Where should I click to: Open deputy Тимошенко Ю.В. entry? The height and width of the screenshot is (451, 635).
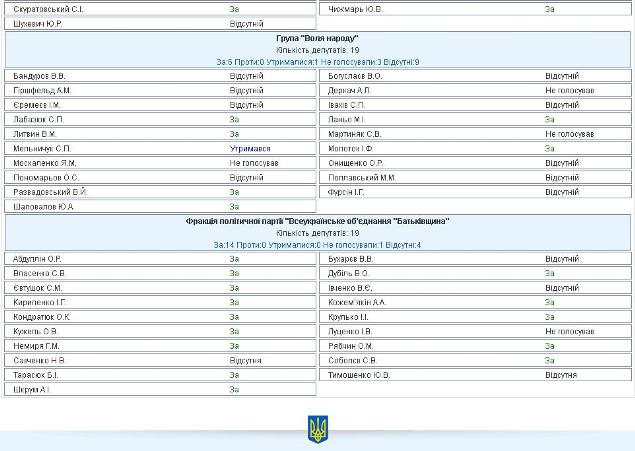[x=359, y=375]
